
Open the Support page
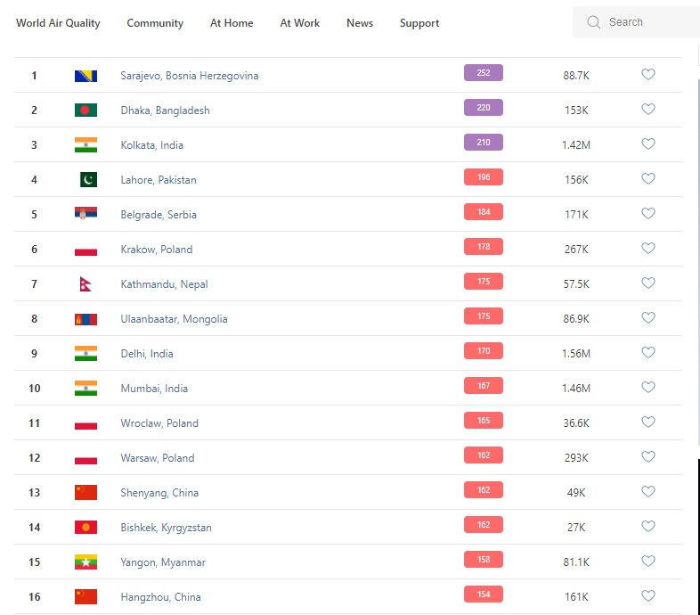[x=419, y=23]
